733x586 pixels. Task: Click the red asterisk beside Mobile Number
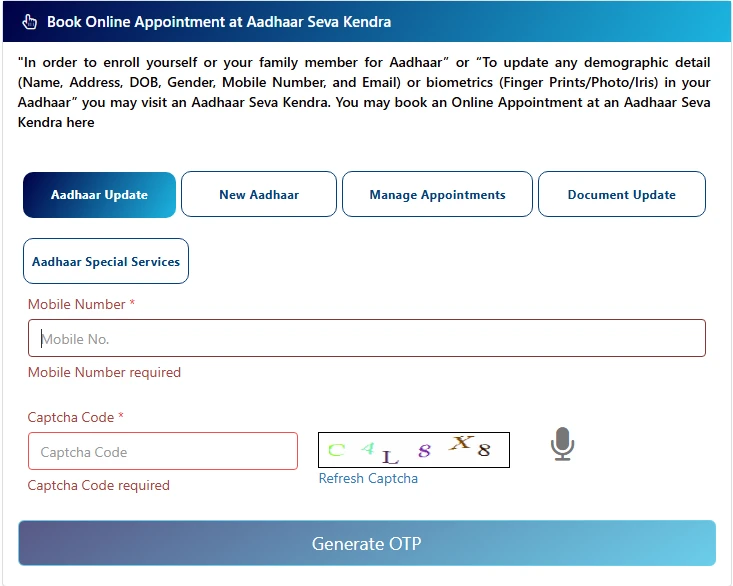132,304
